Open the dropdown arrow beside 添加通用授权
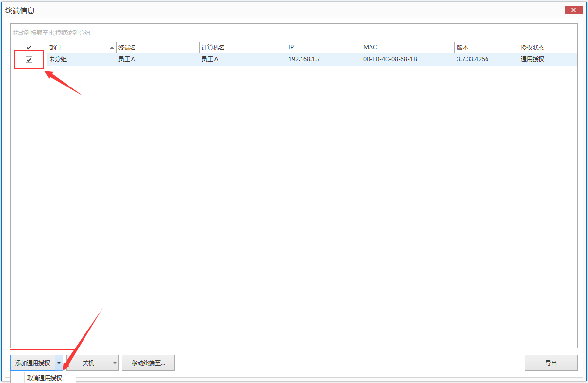 59,363
